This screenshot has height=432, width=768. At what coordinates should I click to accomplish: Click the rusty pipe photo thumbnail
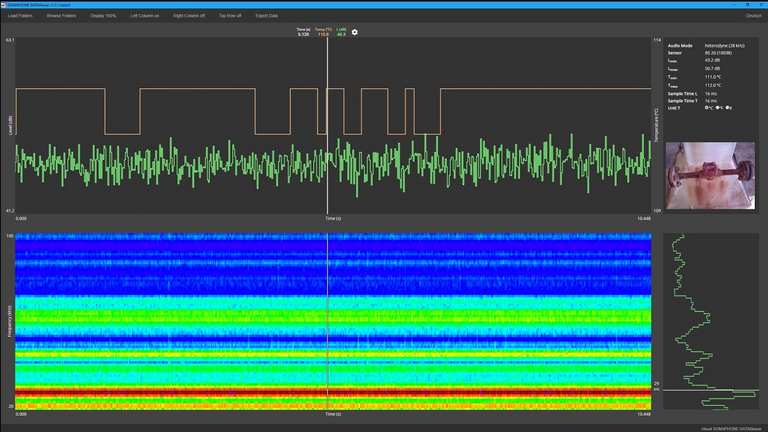click(712, 175)
